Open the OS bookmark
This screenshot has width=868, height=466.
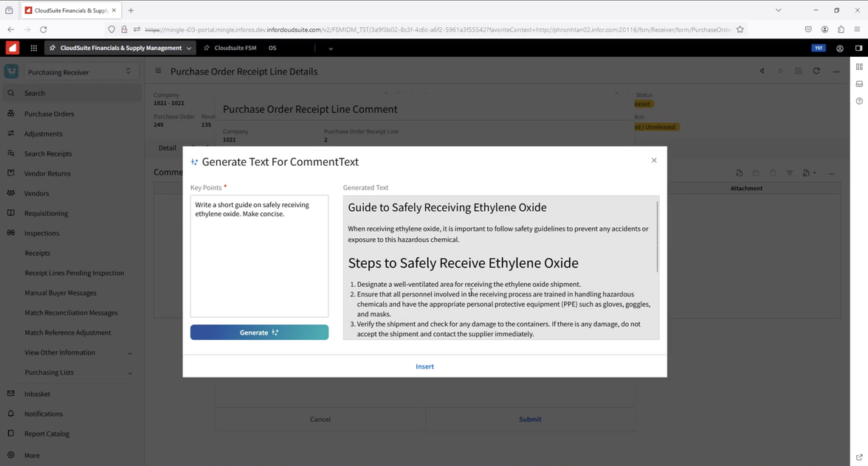coord(272,48)
